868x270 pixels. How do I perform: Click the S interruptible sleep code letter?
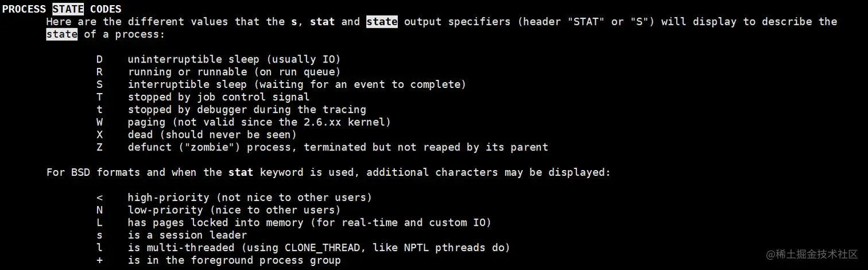click(x=100, y=84)
